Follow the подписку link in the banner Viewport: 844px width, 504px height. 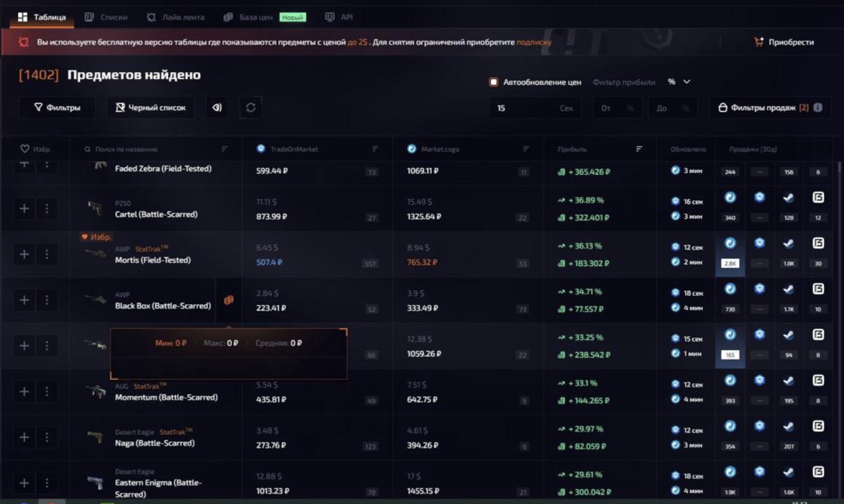pyautogui.click(x=534, y=42)
